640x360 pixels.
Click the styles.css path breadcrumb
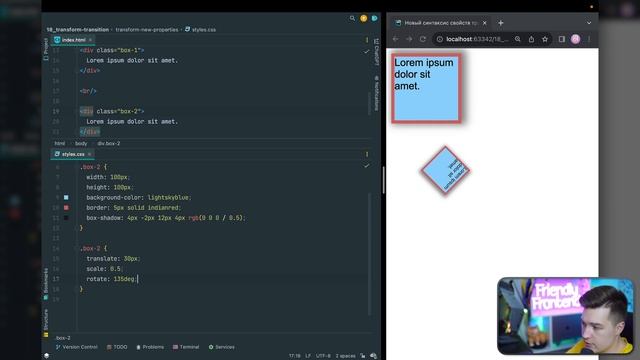(200, 30)
